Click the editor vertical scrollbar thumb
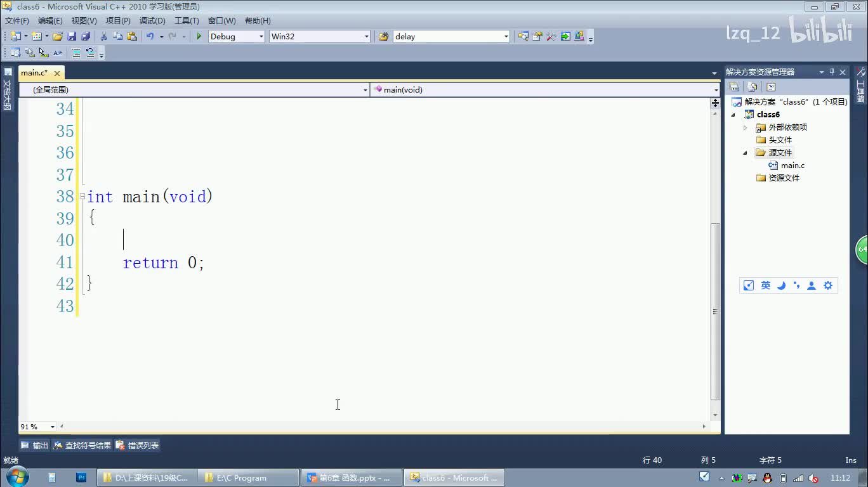 pos(715,311)
